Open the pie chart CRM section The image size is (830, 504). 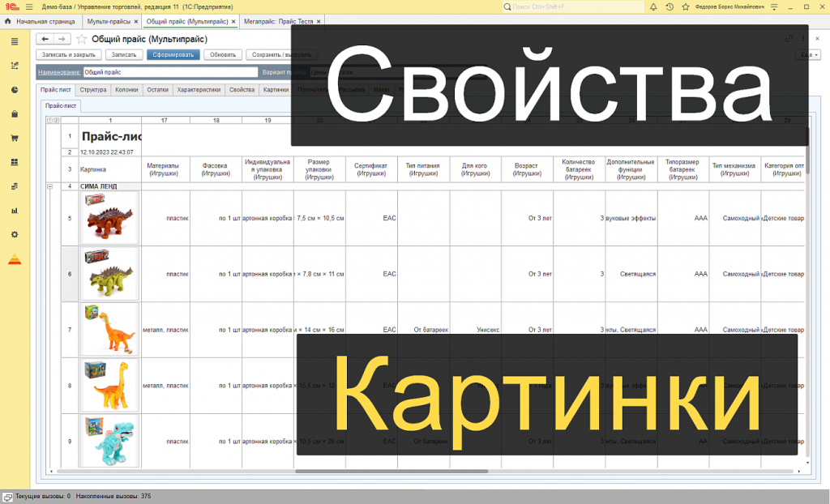15,90
